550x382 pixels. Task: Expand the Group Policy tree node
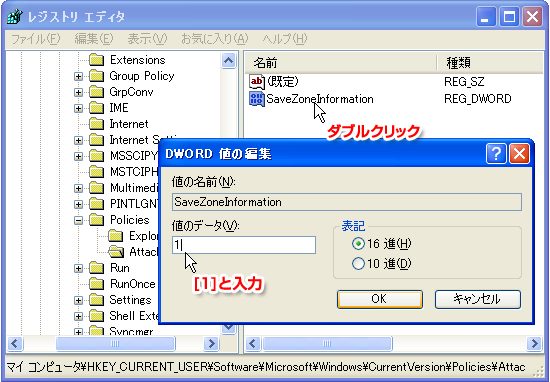pos(79,76)
